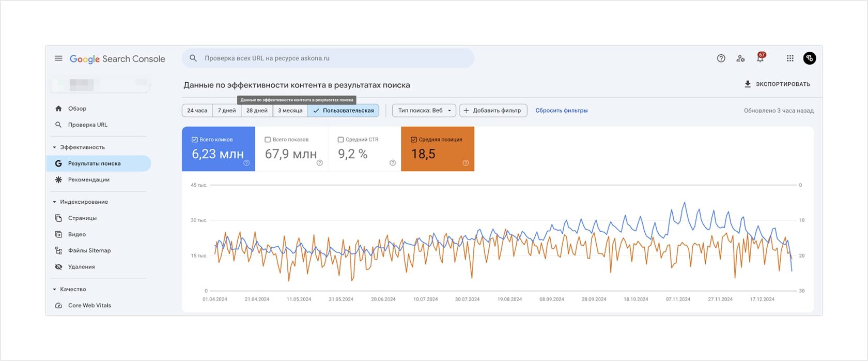
Task: Click the Сбросить фильтры link
Action: 561,111
